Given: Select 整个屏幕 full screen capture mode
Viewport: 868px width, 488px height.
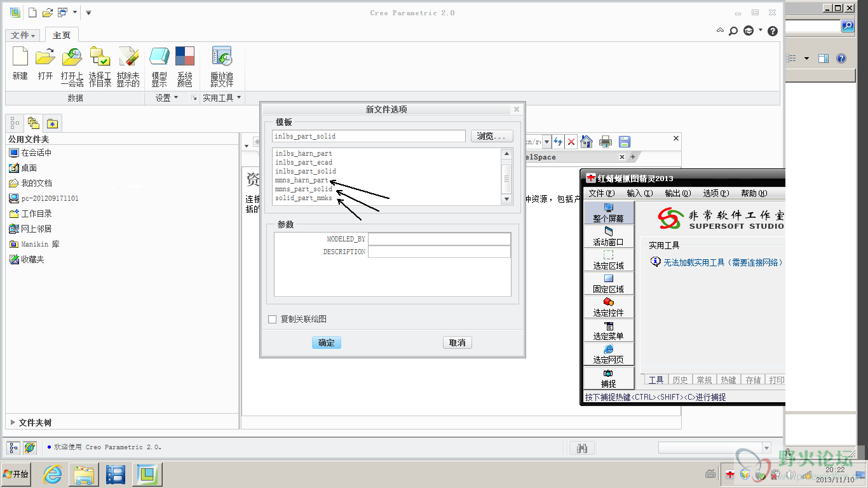Looking at the screenshot, I should coord(608,213).
